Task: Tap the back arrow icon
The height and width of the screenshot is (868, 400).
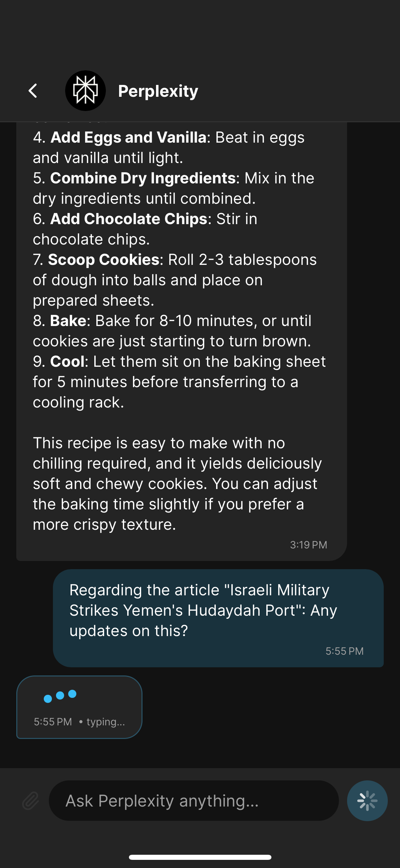Action: 33,91
